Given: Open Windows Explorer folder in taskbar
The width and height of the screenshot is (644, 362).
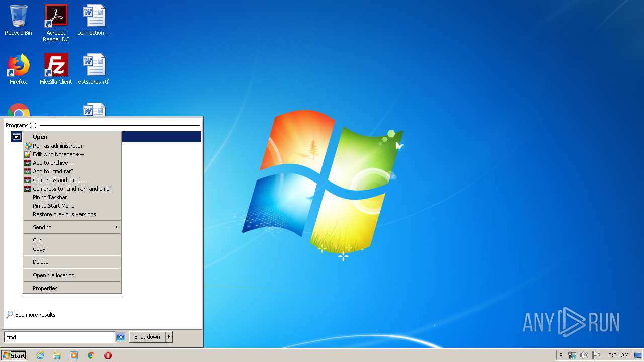Looking at the screenshot, I should 57,355.
